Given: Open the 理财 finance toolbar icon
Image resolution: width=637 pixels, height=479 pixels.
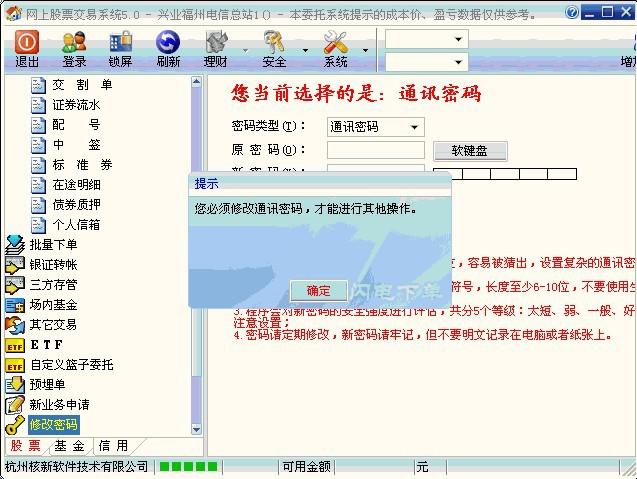Looking at the screenshot, I should pyautogui.click(x=216, y=42).
